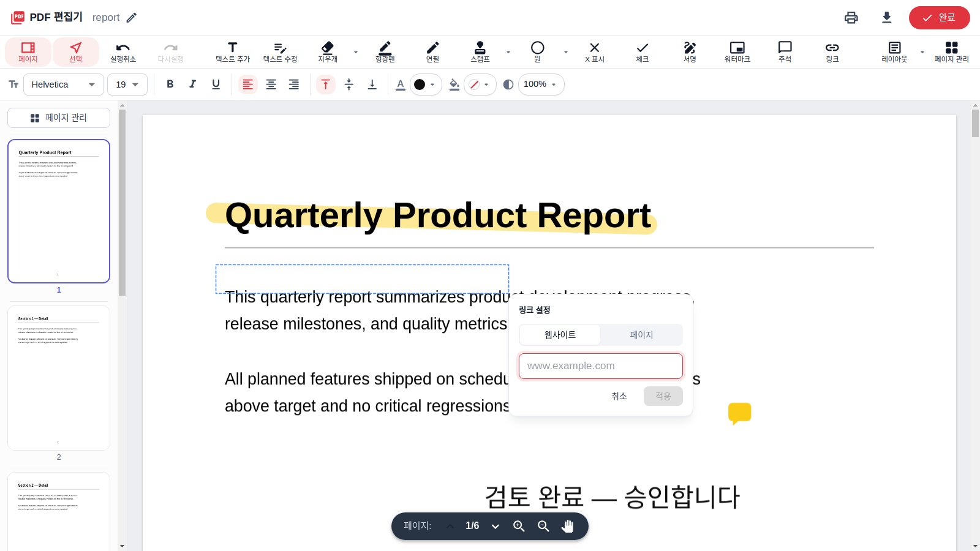Align text vertically to top
This screenshot has width=980, height=551.
pyautogui.click(x=326, y=84)
